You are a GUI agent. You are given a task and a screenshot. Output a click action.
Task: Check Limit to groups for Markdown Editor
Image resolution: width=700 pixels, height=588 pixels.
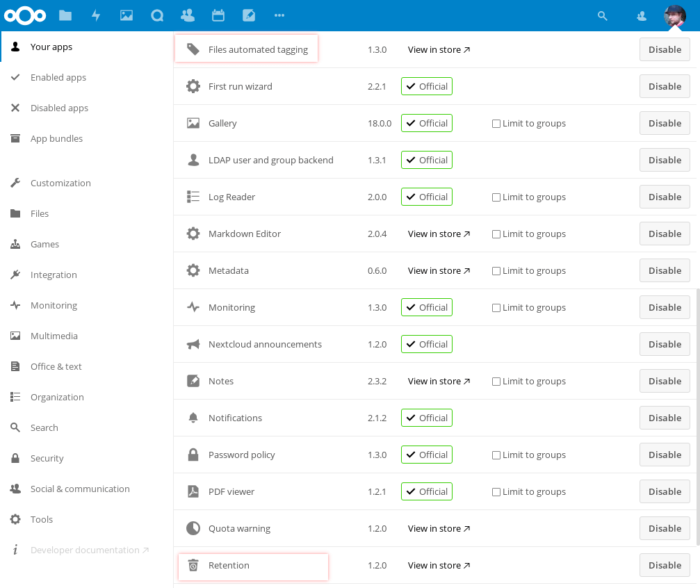point(496,234)
